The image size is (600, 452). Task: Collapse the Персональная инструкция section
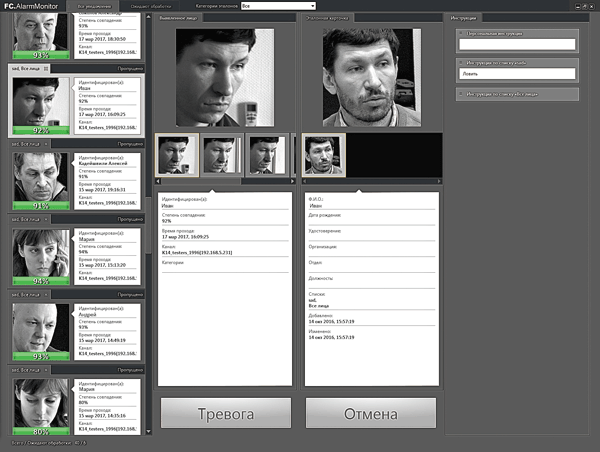pyautogui.click(x=461, y=33)
